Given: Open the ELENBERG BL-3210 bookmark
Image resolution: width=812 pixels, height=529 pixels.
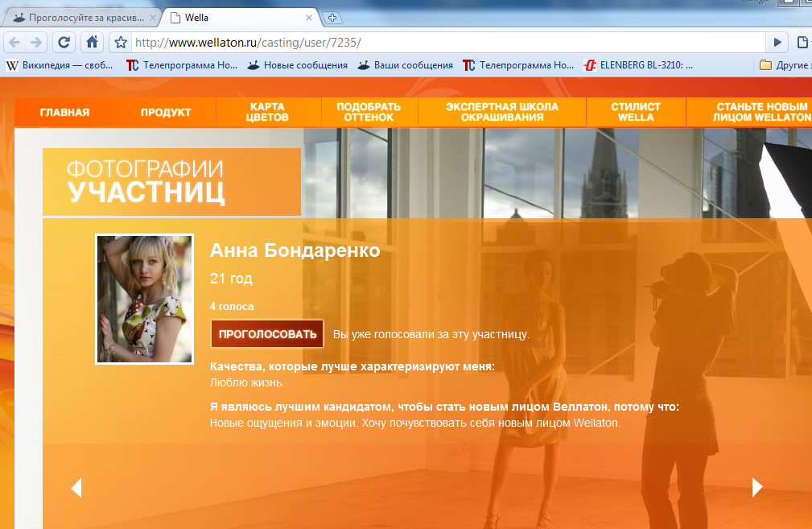Looking at the screenshot, I should 638,65.
